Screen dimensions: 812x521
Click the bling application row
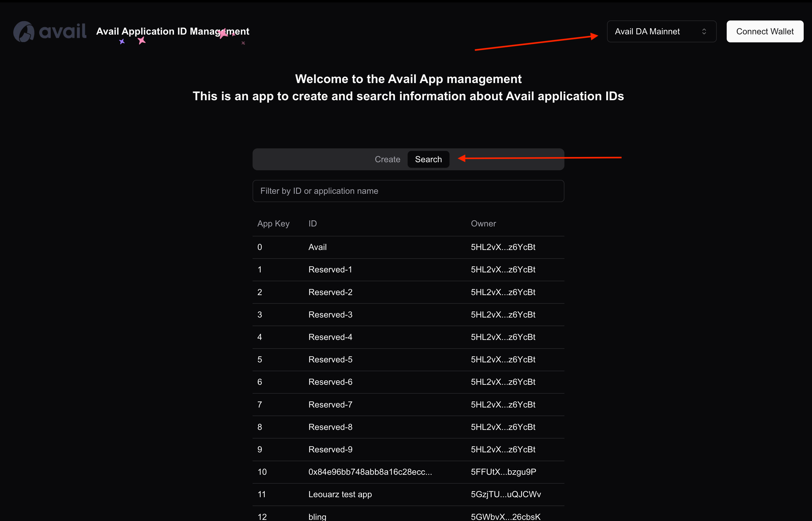click(317, 517)
